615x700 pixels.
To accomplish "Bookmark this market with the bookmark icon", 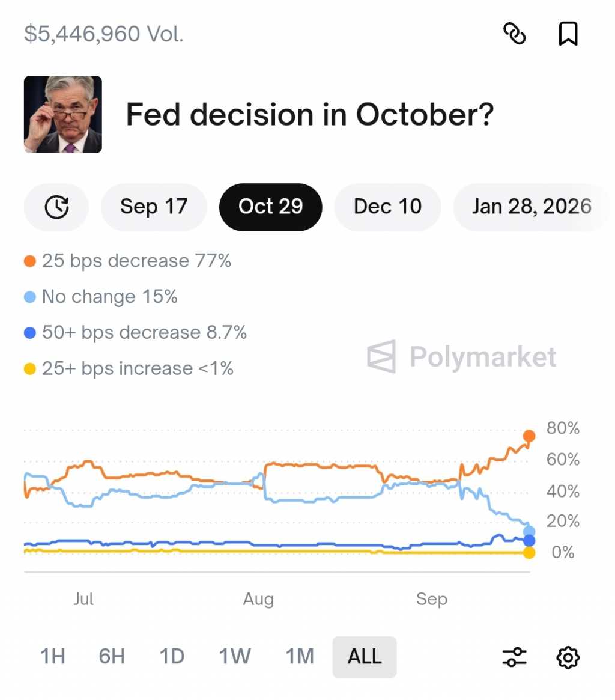I will (x=568, y=34).
